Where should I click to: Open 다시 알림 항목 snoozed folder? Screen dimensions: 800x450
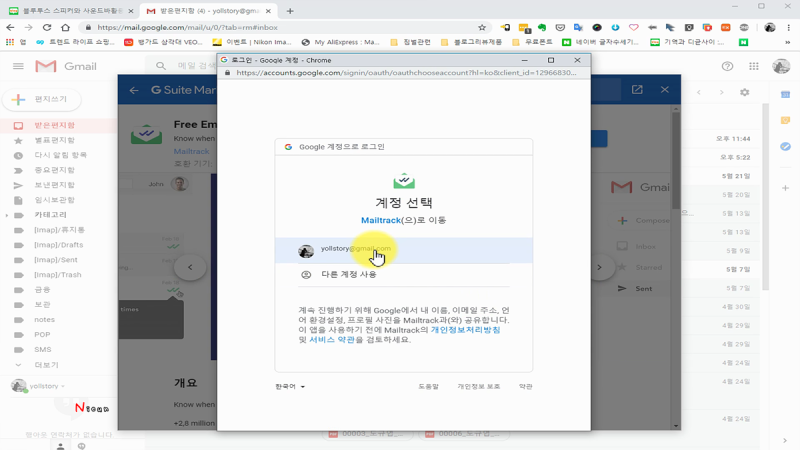60,155
